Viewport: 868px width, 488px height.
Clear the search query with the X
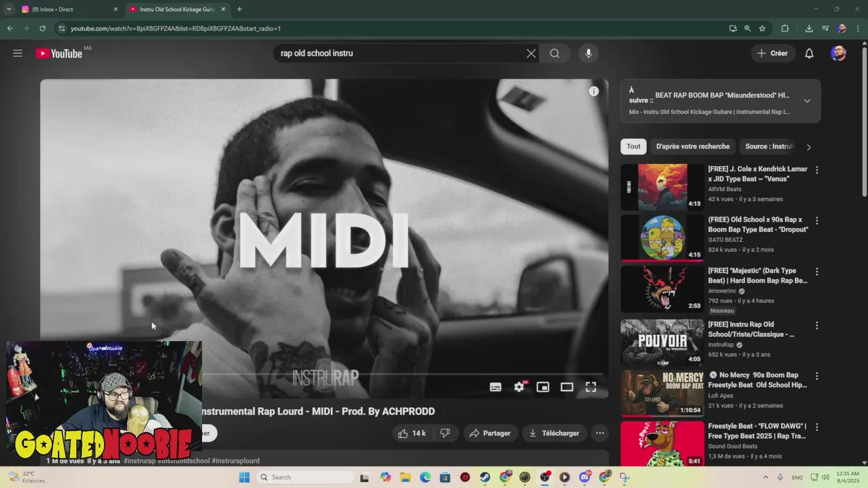pos(531,54)
